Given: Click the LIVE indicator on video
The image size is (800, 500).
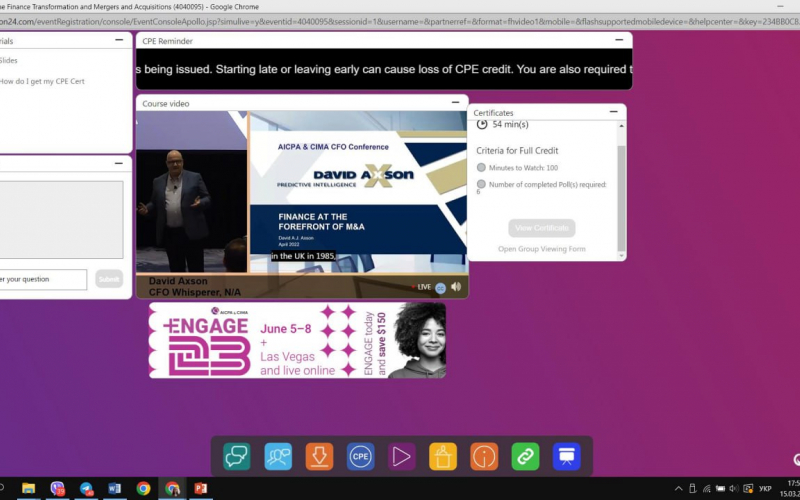Looking at the screenshot, I should (421, 287).
